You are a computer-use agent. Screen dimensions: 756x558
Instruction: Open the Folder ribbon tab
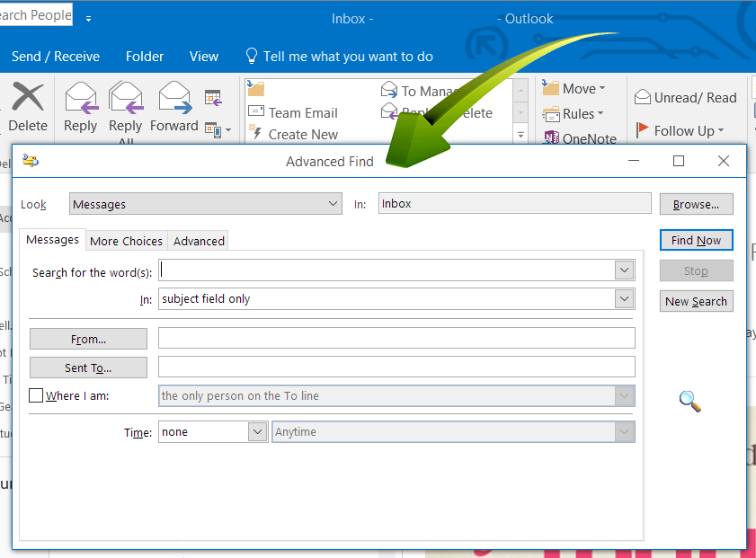(x=145, y=57)
